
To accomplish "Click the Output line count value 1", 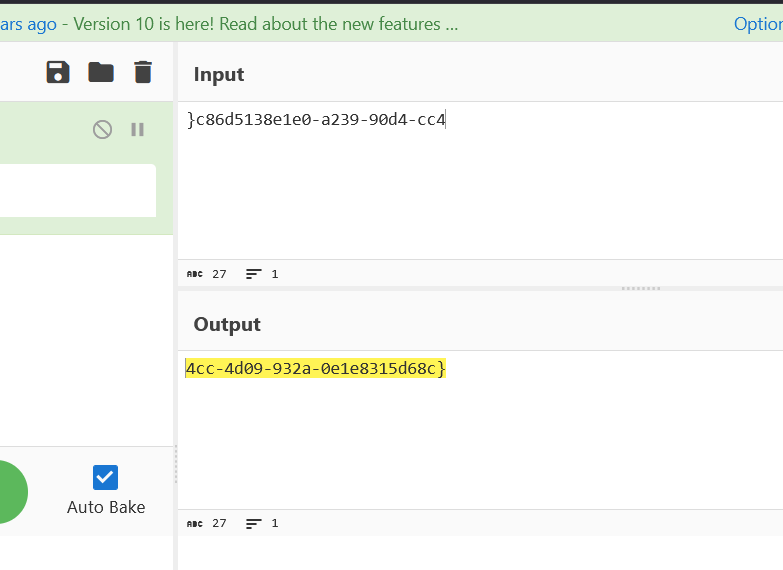I will coord(275,523).
